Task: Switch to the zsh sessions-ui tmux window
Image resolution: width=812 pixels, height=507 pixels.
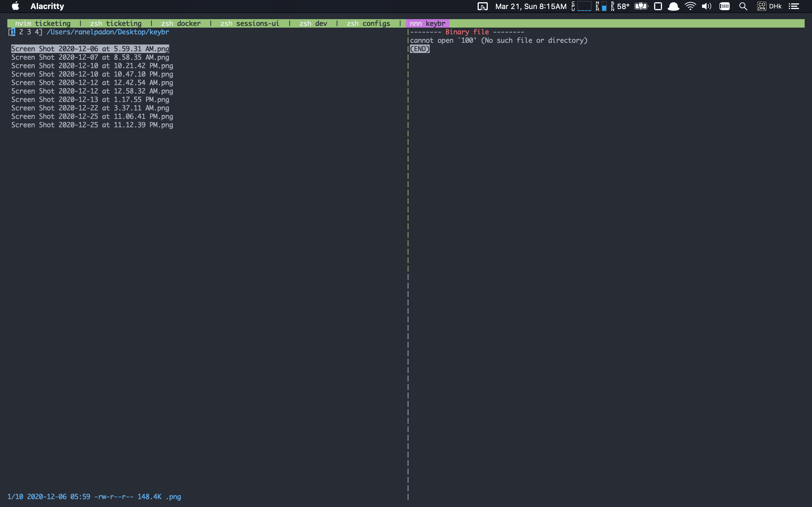Action: 249,23
